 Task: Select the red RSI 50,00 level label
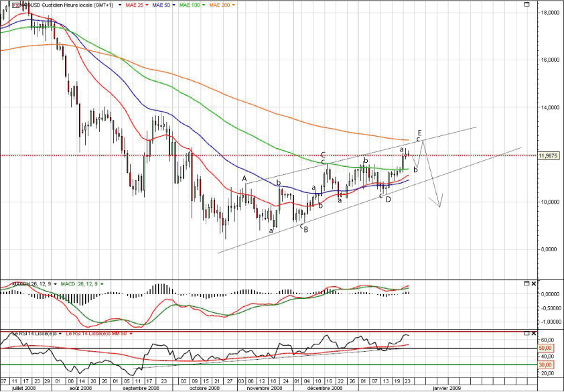coord(546,348)
